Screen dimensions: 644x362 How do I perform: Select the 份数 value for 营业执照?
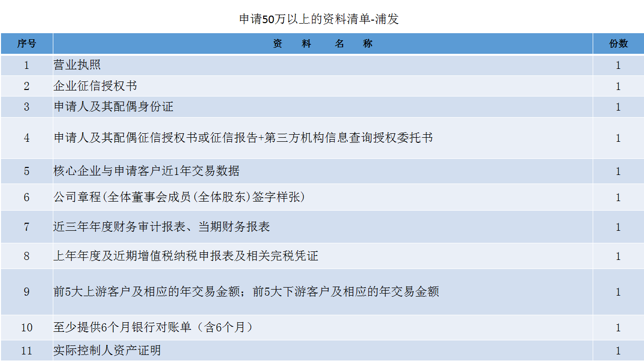618,65
